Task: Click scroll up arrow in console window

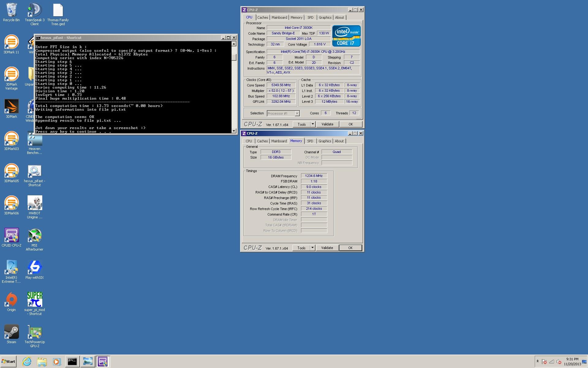Action: pyautogui.click(x=234, y=44)
